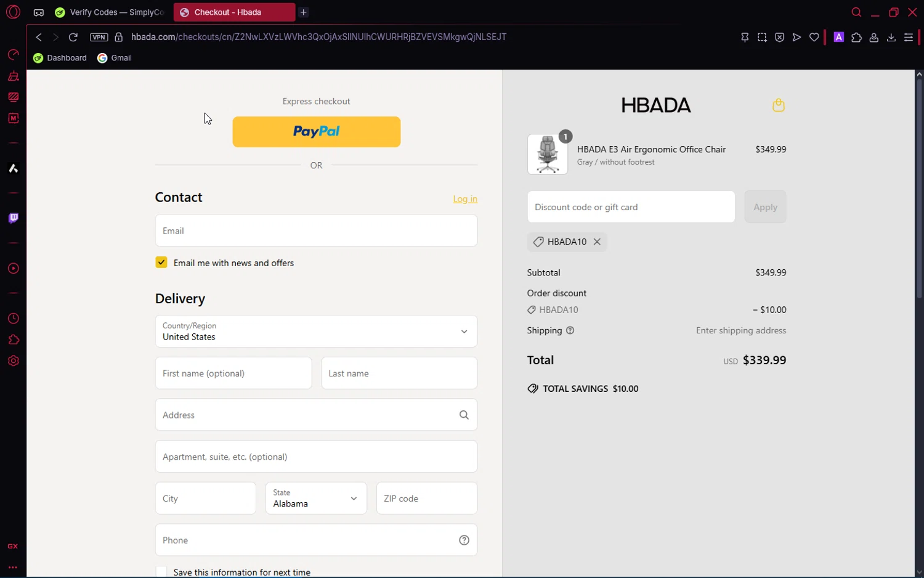This screenshot has height=578, width=924.
Task: Click purple A extension icon
Action: 838,37
